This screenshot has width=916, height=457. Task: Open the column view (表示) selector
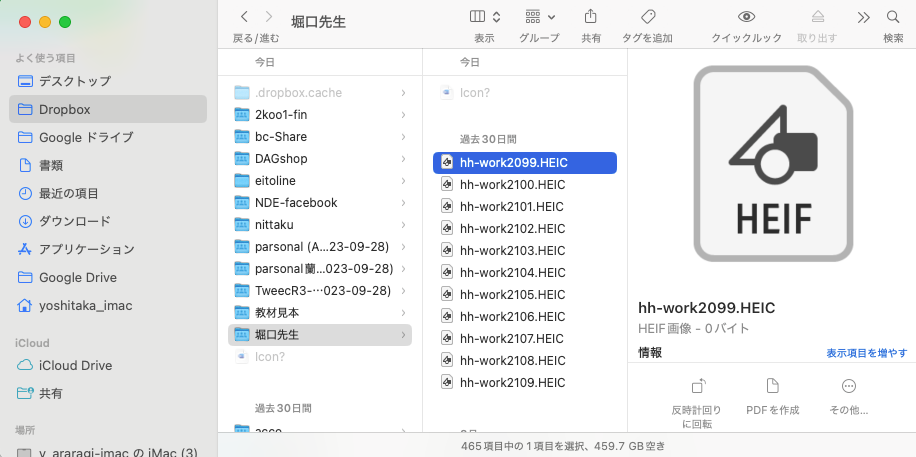484,17
